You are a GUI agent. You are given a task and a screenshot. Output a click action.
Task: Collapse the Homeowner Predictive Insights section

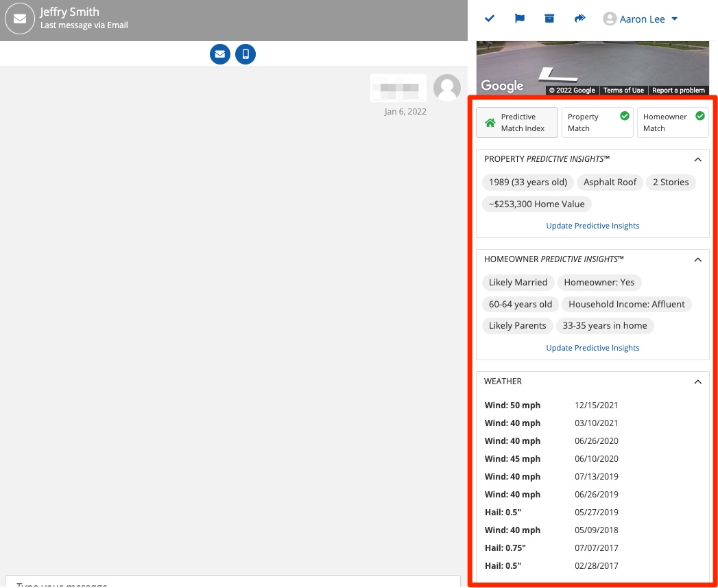[697, 259]
